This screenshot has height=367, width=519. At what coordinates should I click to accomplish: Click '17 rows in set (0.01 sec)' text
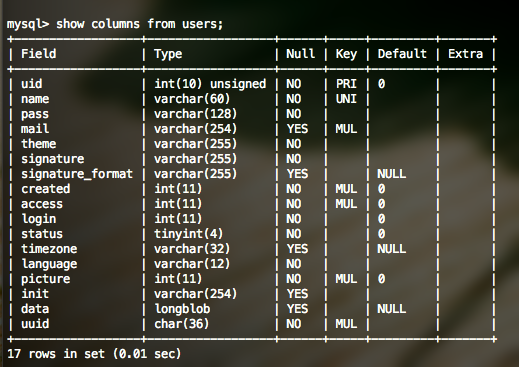pos(94,354)
